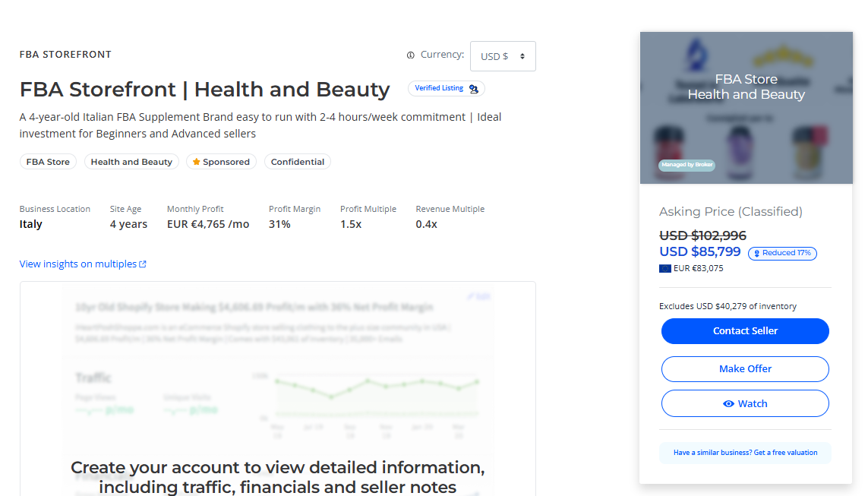Click the EU flag icon by EUR price

(665, 268)
